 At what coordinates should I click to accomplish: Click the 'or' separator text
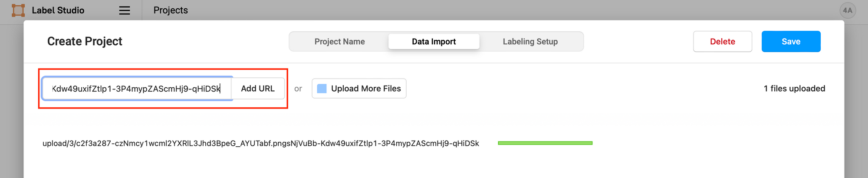tap(298, 89)
